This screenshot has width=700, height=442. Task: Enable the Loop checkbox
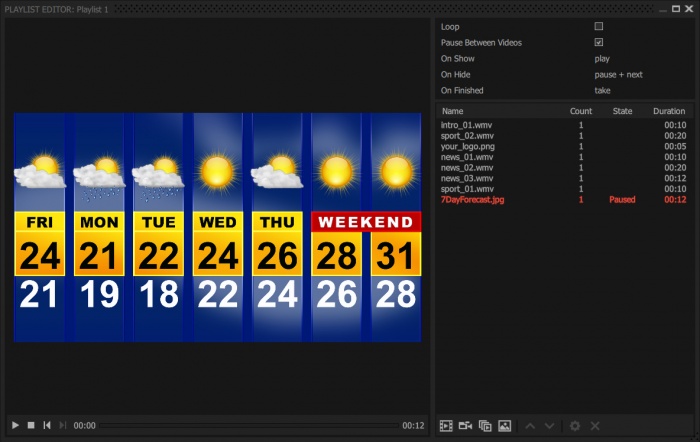click(x=599, y=26)
